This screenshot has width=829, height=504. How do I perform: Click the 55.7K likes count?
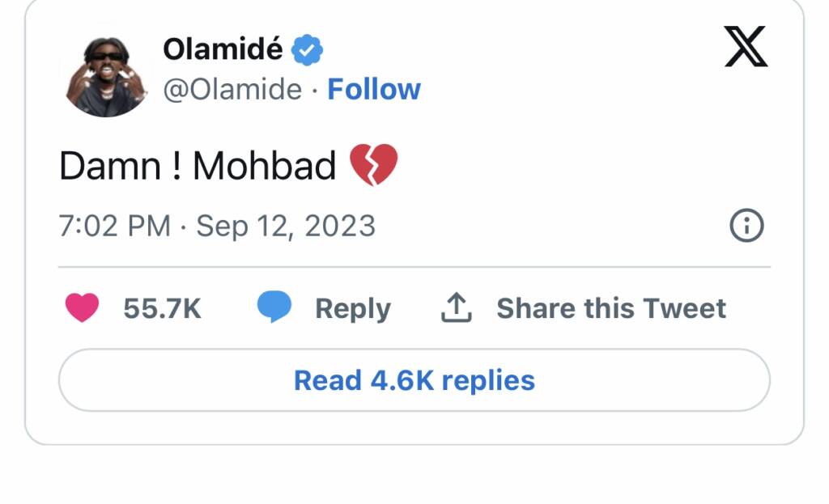pyautogui.click(x=162, y=308)
